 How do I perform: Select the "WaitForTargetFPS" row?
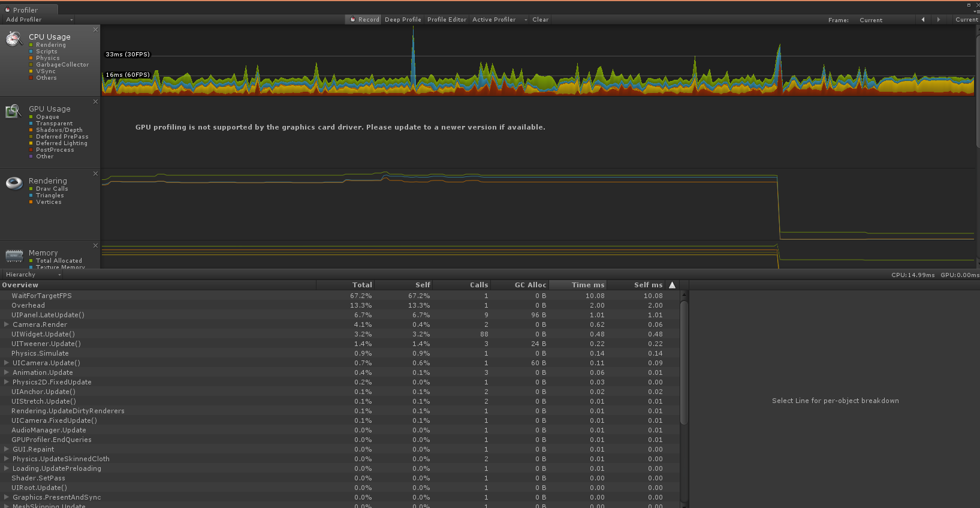(340, 296)
